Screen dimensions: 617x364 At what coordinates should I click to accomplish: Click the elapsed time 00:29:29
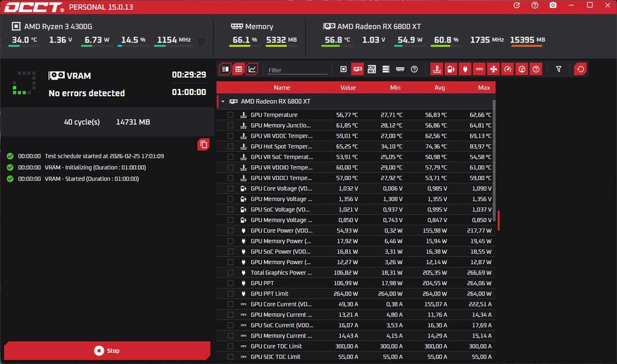coord(189,75)
